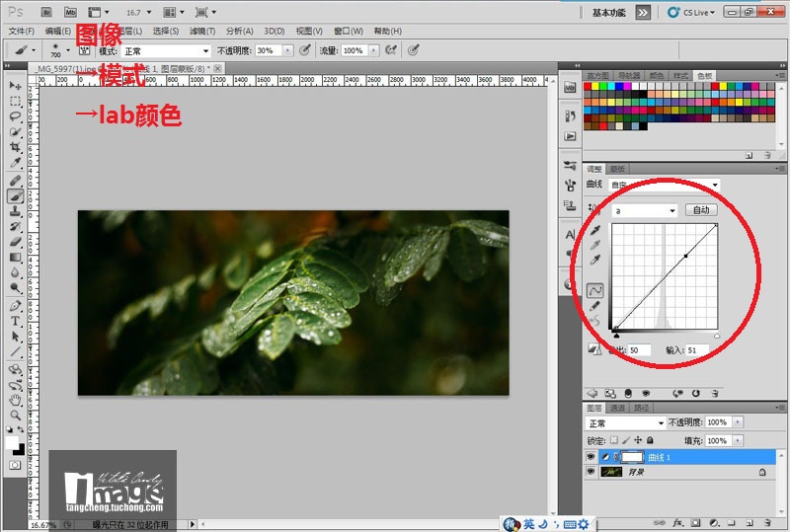Click the white point eyedropper in Curves
Viewport: 790px width, 532px height.
595,260
